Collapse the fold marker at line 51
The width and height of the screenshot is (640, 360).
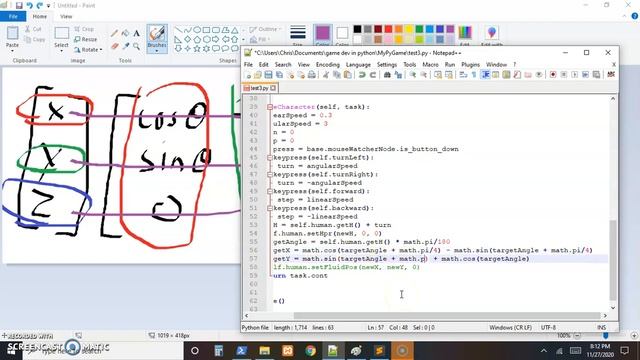pyautogui.click(x=270, y=208)
